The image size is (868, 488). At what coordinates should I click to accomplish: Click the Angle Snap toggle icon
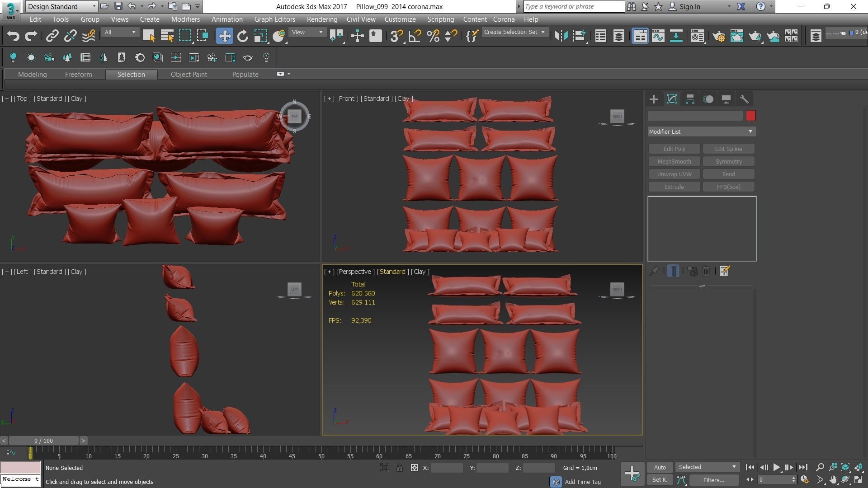[x=415, y=36]
